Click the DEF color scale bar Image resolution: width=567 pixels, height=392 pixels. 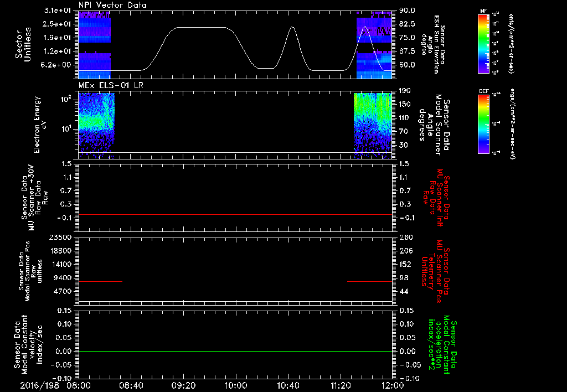click(x=484, y=124)
